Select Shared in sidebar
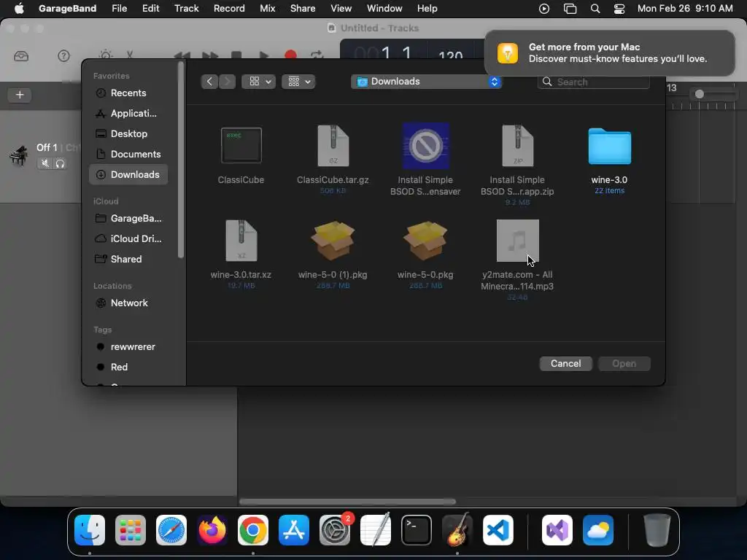 (x=128, y=259)
